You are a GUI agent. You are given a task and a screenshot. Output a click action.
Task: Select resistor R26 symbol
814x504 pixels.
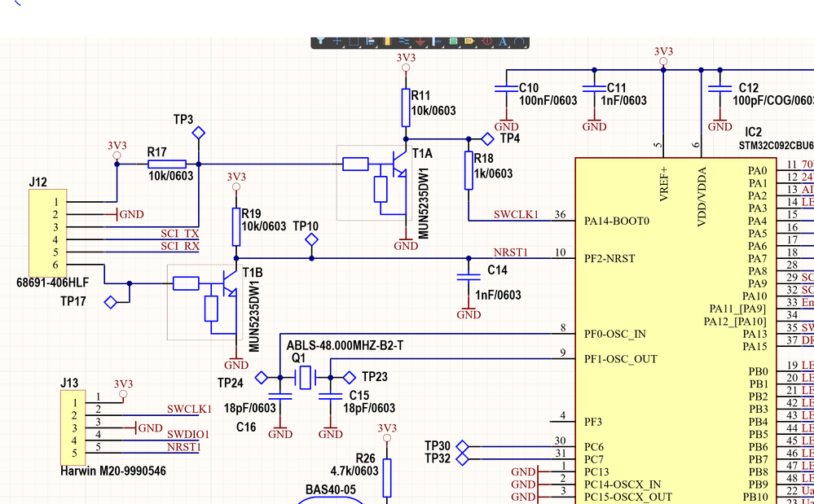(387, 478)
